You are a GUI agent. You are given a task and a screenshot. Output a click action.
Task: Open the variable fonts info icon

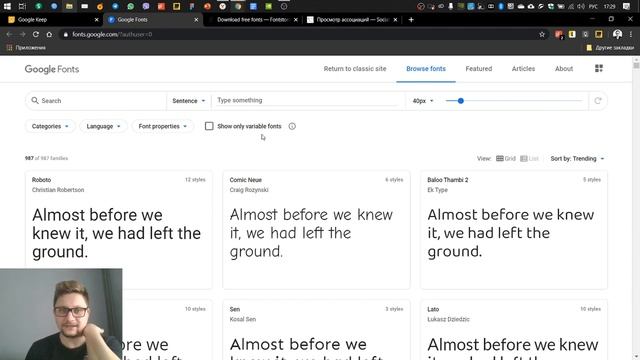pos(292,126)
